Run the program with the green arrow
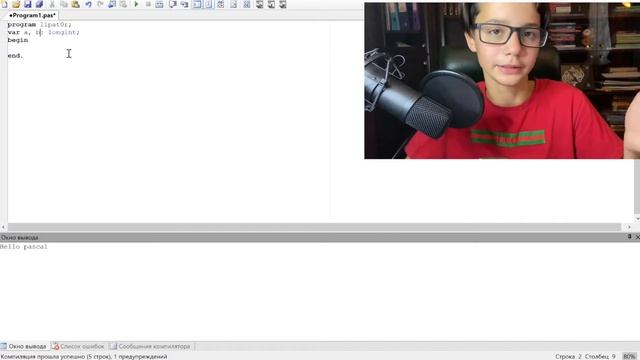This screenshot has height=360, width=640. 136,4
